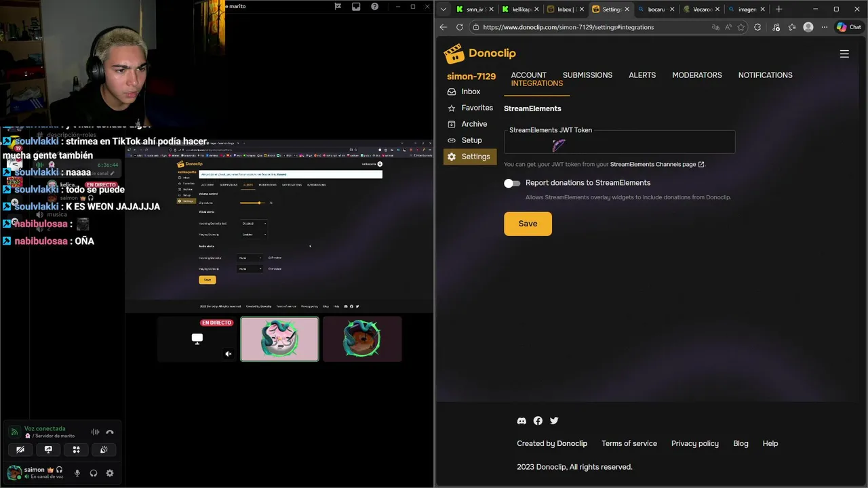Turn on Discord camera
The height and width of the screenshot is (488, 868).
click(20, 449)
